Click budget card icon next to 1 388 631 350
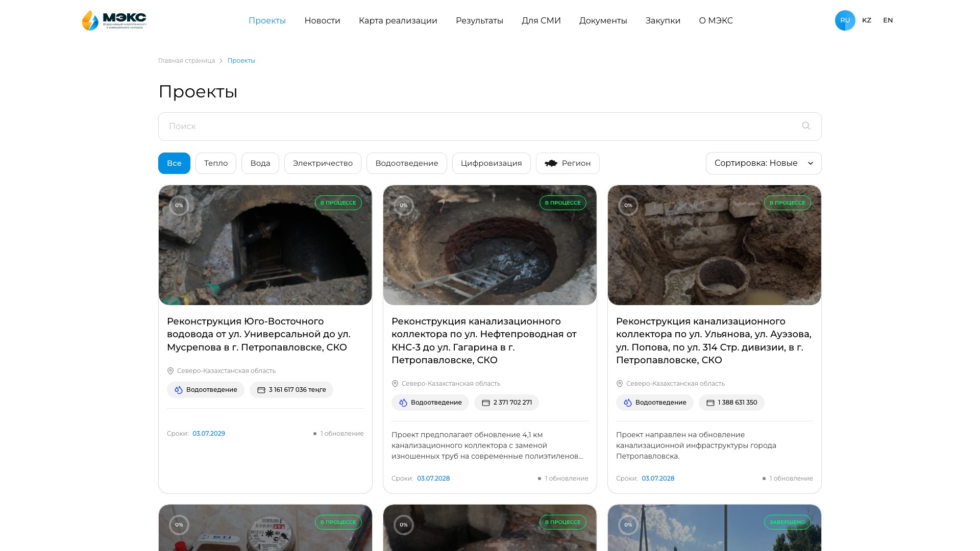 pos(710,403)
